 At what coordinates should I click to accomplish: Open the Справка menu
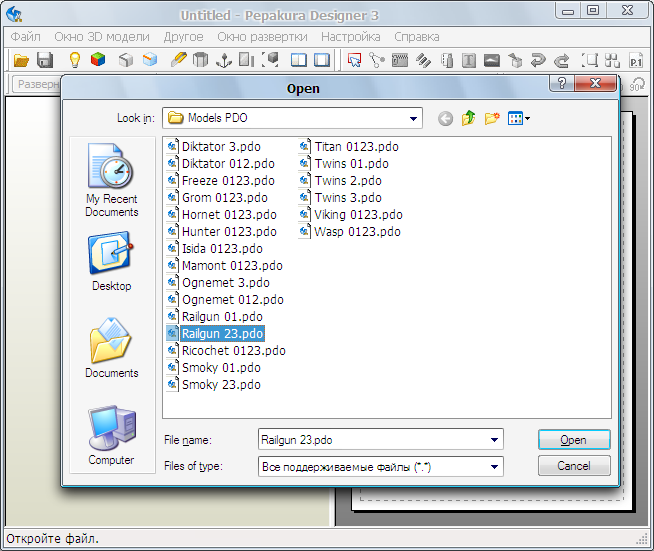pos(417,37)
